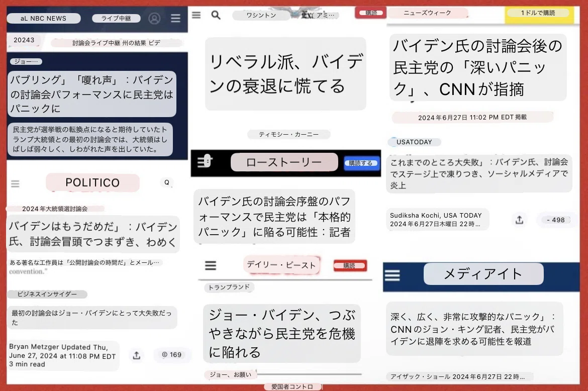The width and height of the screenshot is (588, 391).
Task: Click the ライブ中継 live button
Action: (116, 19)
